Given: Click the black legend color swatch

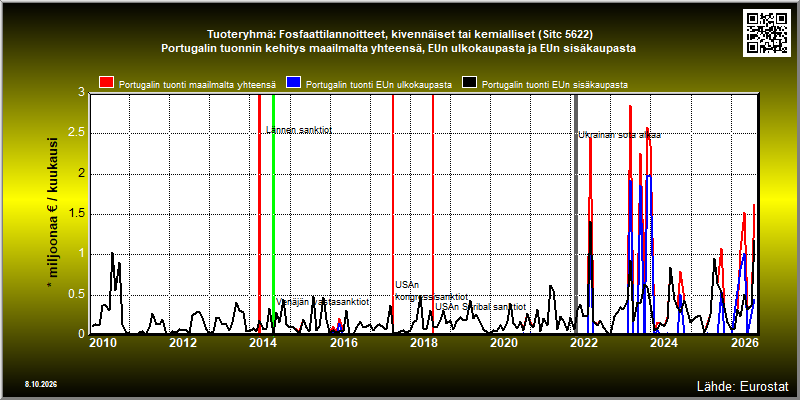Looking at the screenshot, I should 470,83.
